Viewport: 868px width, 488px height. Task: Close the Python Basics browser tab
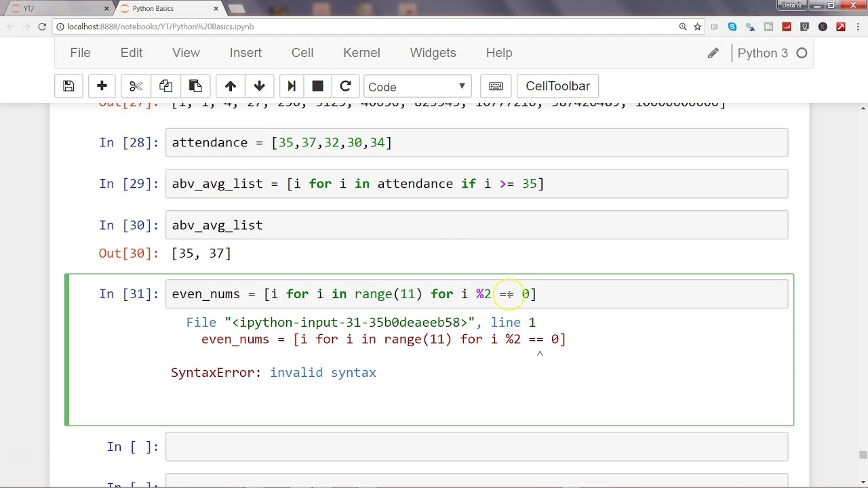pyautogui.click(x=216, y=8)
